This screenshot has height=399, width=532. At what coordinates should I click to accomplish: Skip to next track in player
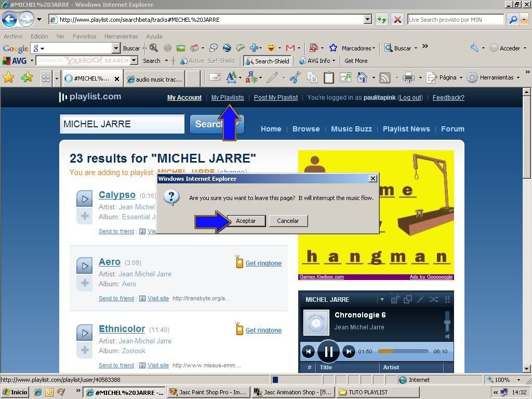pyautogui.click(x=349, y=352)
